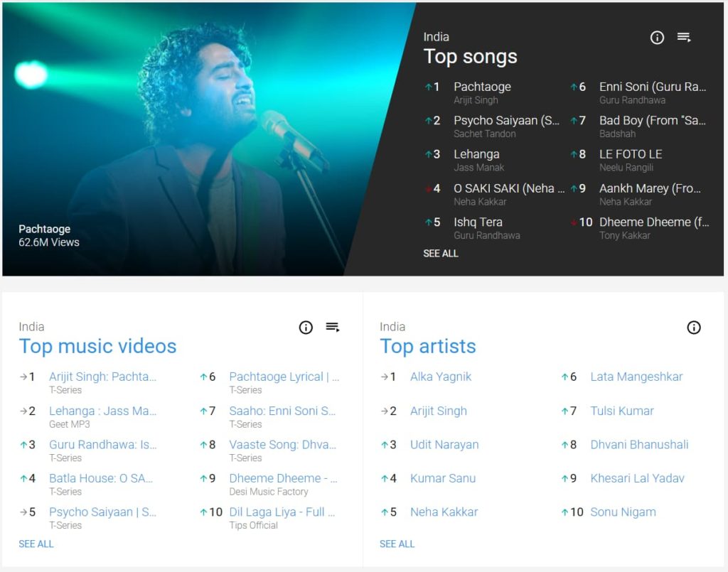Open video Batla House: O SA...

(101, 478)
